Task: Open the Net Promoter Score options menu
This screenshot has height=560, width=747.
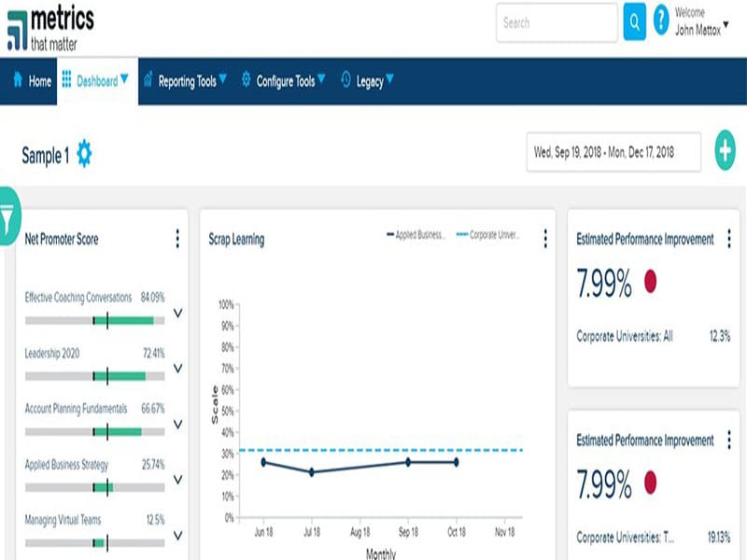Action: tap(177, 239)
